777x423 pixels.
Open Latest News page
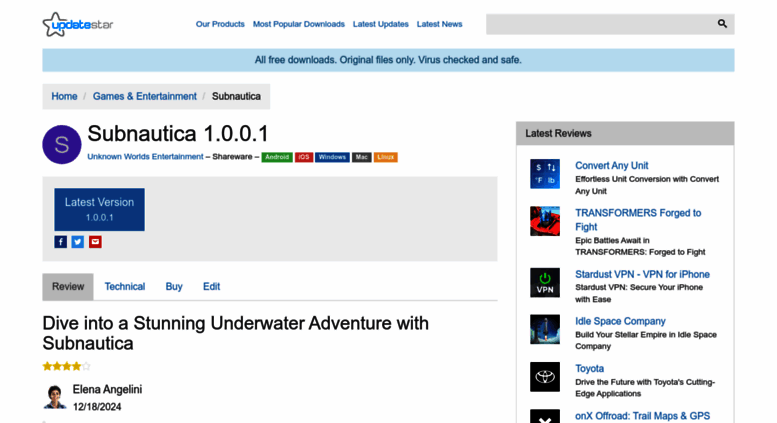(x=440, y=24)
